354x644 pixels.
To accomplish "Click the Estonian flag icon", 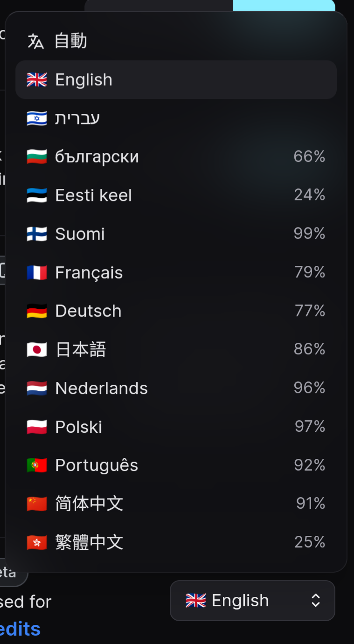I will click(x=37, y=195).
